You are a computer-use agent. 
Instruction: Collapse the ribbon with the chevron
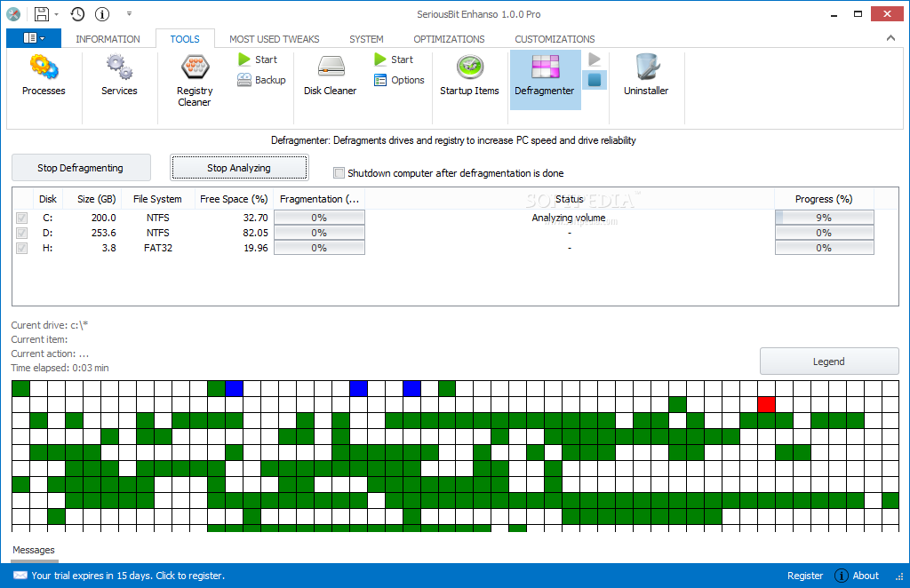point(890,38)
